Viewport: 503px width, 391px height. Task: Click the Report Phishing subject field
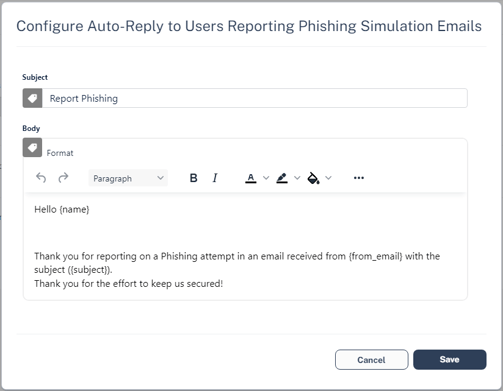pos(255,98)
